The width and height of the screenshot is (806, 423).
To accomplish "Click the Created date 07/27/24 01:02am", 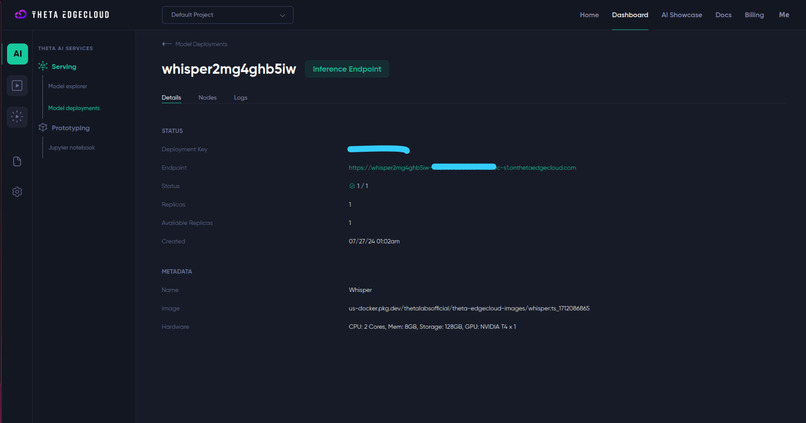I will pyautogui.click(x=374, y=242).
